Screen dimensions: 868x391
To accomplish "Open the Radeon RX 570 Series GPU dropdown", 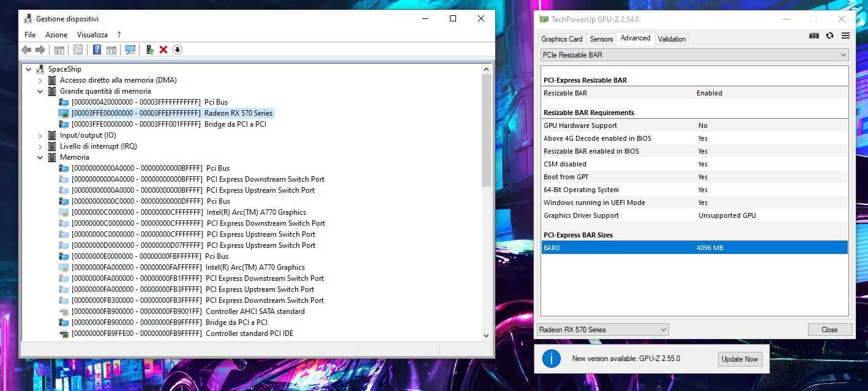I will pyautogui.click(x=663, y=329).
